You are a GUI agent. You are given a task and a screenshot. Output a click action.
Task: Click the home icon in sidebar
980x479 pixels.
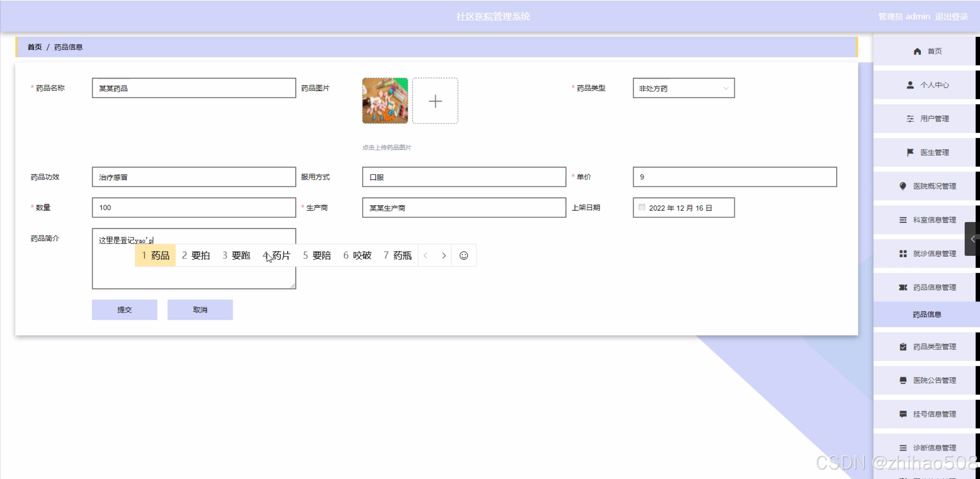917,51
